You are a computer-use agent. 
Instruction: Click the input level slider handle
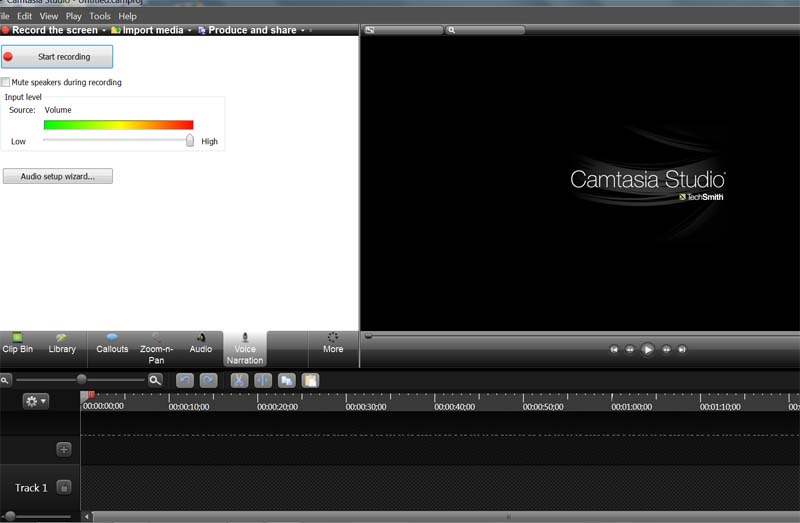click(190, 140)
